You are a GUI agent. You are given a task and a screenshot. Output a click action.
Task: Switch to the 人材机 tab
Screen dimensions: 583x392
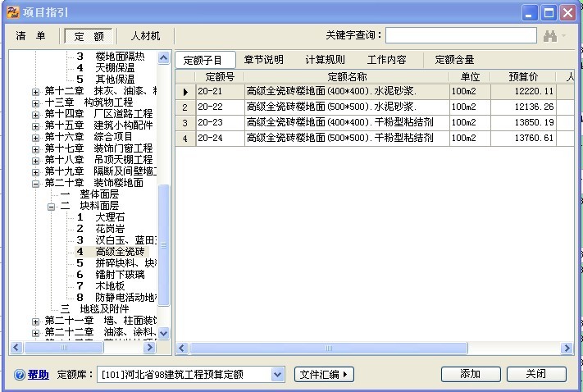pos(145,36)
